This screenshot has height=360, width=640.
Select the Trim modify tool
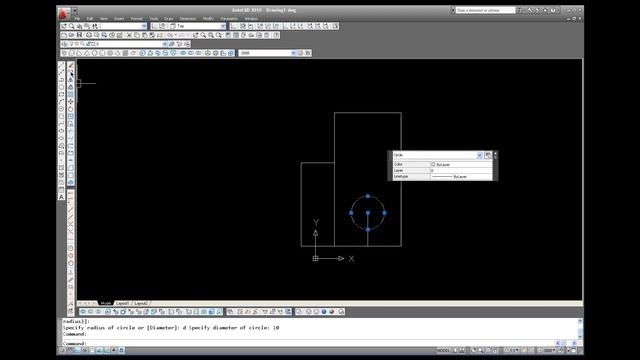[71, 131]
